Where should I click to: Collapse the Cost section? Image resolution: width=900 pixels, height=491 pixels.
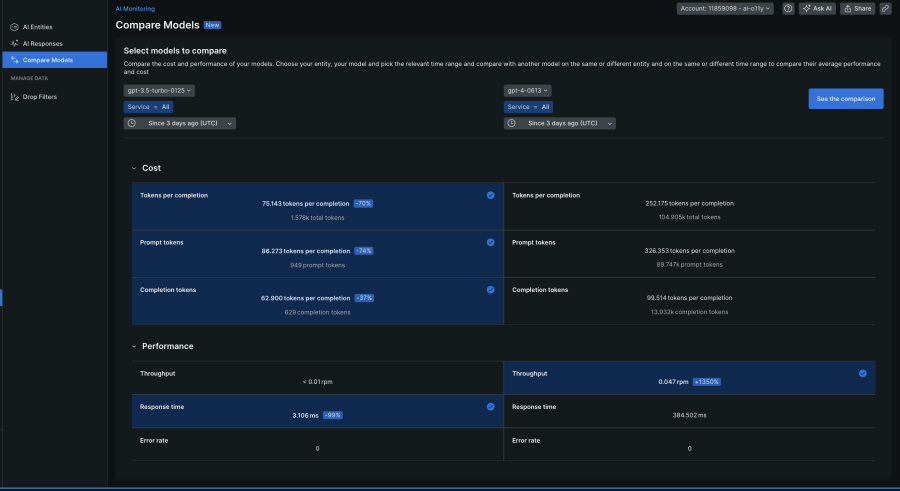pyautogui.click(x=134, y=168)
